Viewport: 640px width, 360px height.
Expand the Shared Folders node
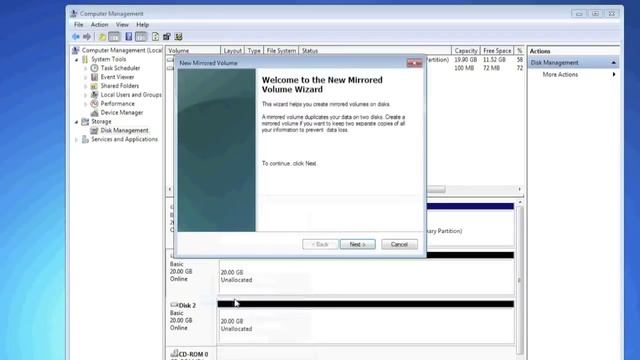[x=86, y=86]
